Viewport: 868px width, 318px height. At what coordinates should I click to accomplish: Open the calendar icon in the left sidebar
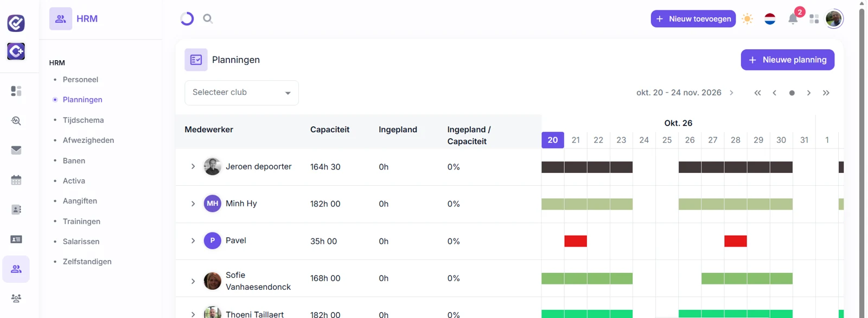(16, 180)
